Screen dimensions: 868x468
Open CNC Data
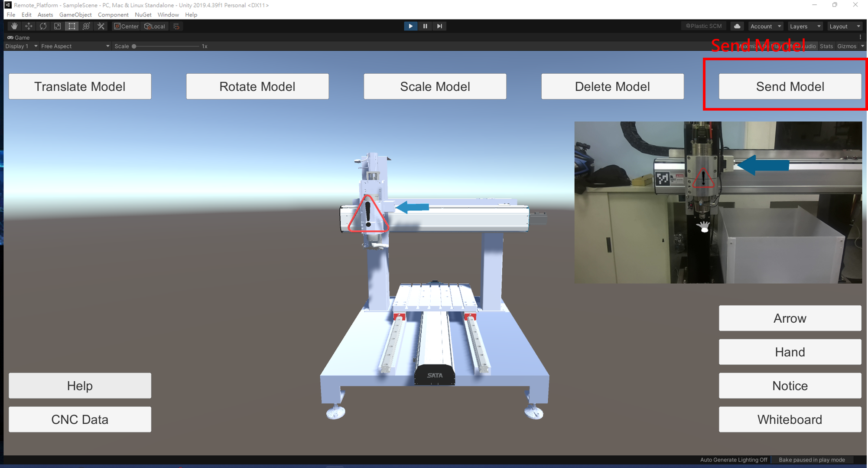tap(80, 419)
